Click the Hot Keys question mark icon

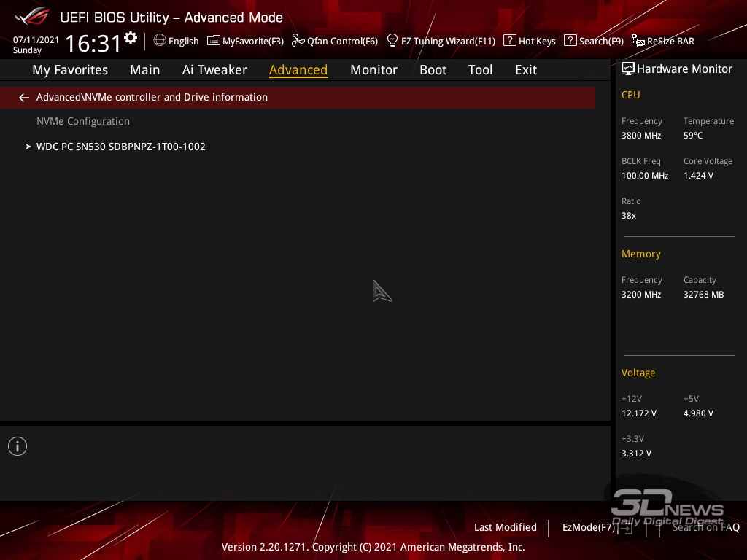point(509,41)
